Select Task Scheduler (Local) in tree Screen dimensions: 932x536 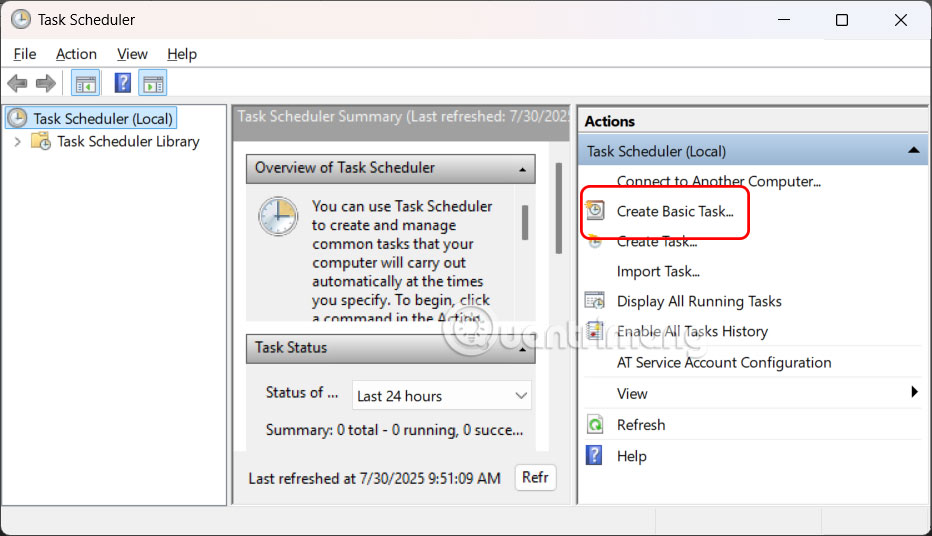tap(103, 119)
